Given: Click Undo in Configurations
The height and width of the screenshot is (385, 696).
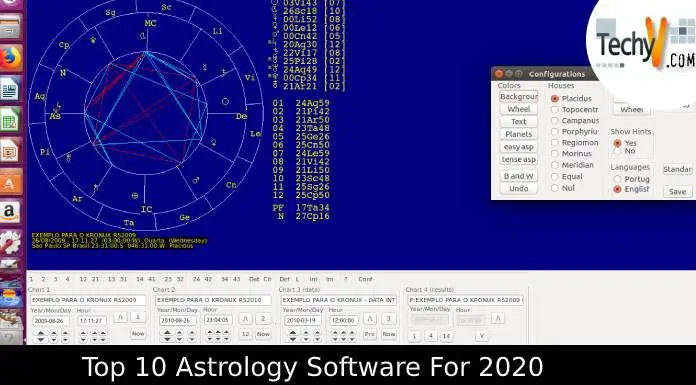Looking at the screenshot, I should 518,188.
